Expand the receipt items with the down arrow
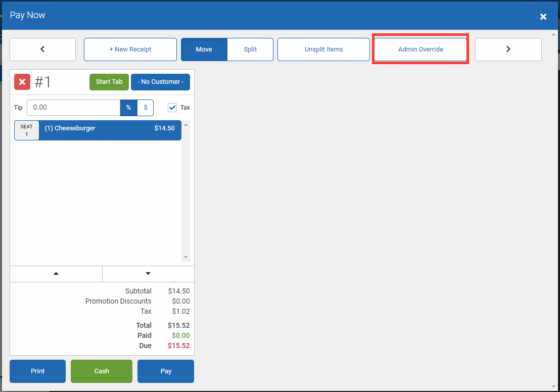The width and height of the screenshot is (560, 392). [x=148, y=274]
